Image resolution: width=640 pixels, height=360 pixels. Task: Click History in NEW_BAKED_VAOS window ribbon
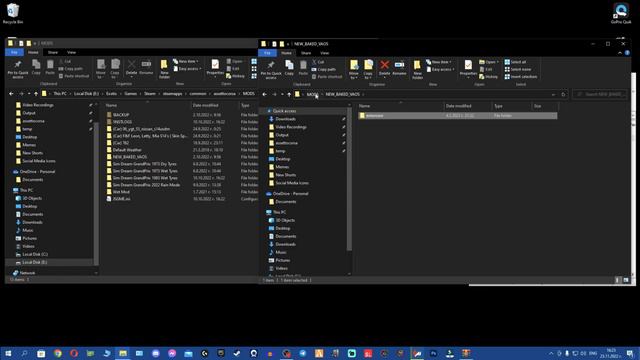point(489,77)
